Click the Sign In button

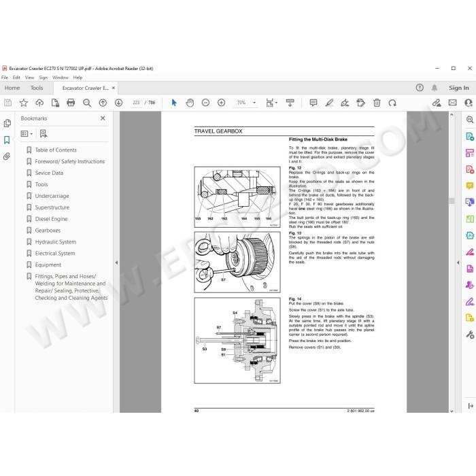[x=459, y=88]
